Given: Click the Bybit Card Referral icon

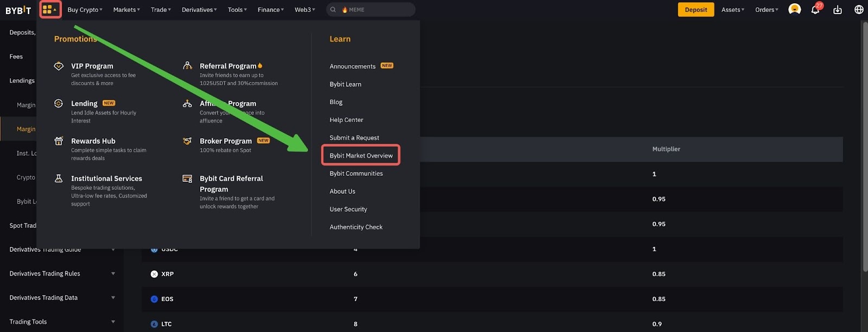Looking at the screenshot, I should click(187, 178).
